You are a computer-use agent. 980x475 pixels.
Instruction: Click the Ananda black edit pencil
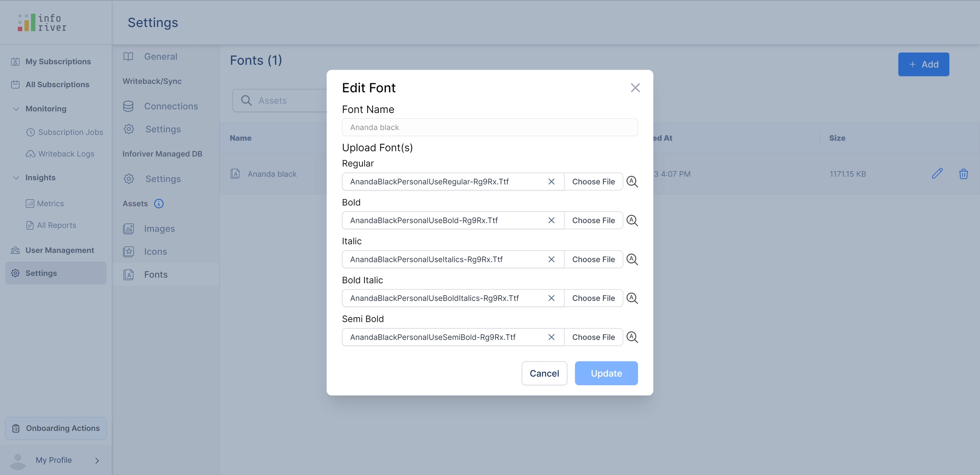(937, 174)
